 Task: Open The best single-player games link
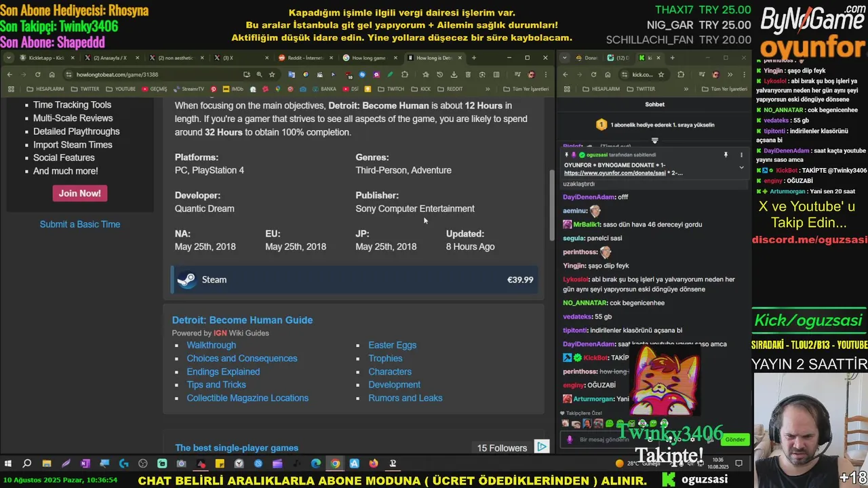[x=237, y=447]
